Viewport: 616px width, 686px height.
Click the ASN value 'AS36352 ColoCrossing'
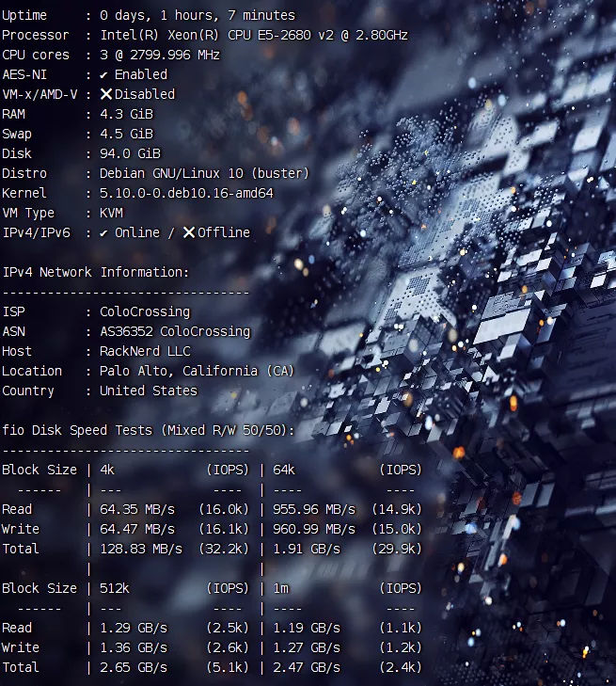click(175, 331)
